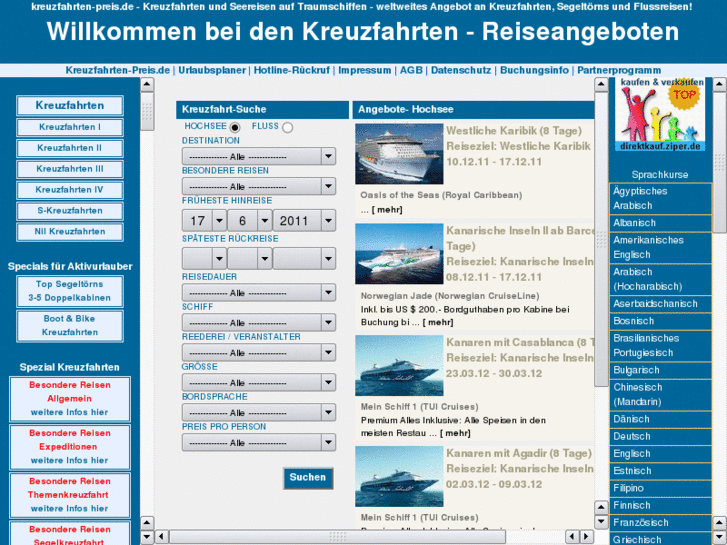Open the earliest departure month dropdown showing 6

249,220
